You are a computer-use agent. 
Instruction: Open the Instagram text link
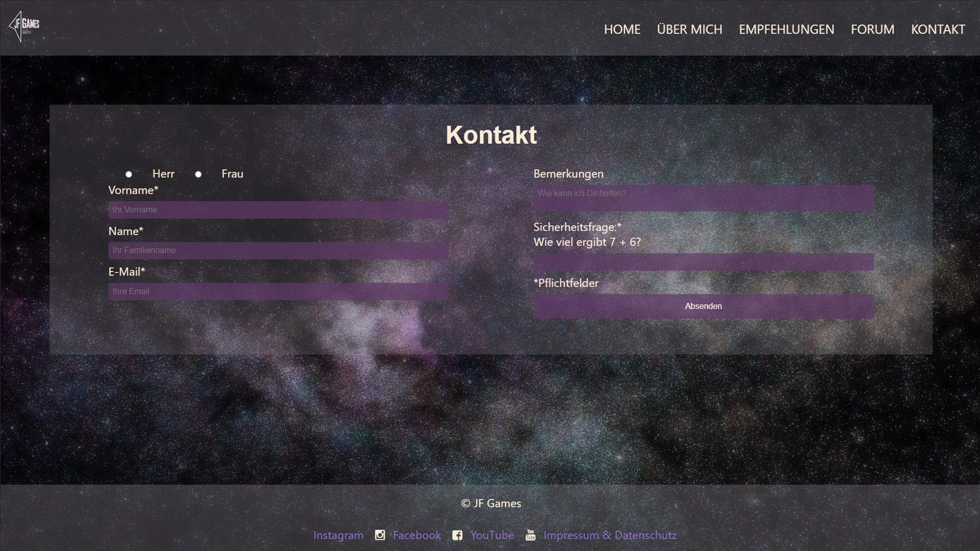click(338, 535)
